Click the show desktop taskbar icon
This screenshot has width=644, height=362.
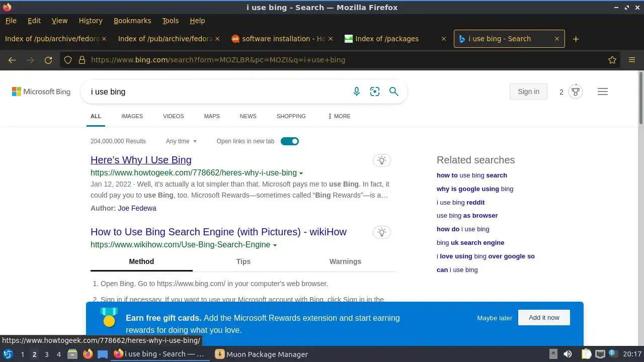tap(103, 354)
